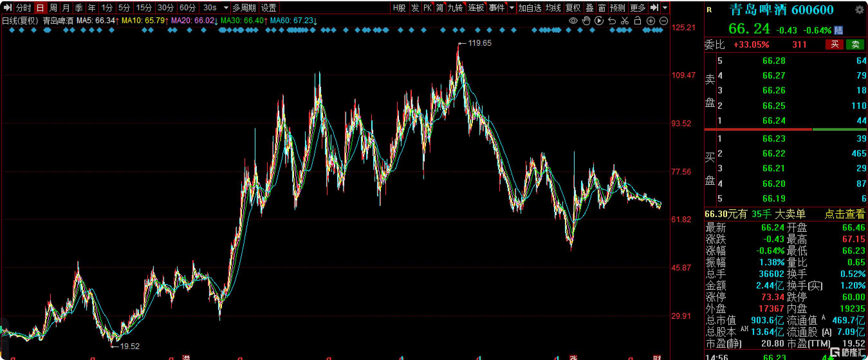This screenshot has width=868, height=360.
Task: Switch to the 周 weekly period tab
Action: point(53,8)
